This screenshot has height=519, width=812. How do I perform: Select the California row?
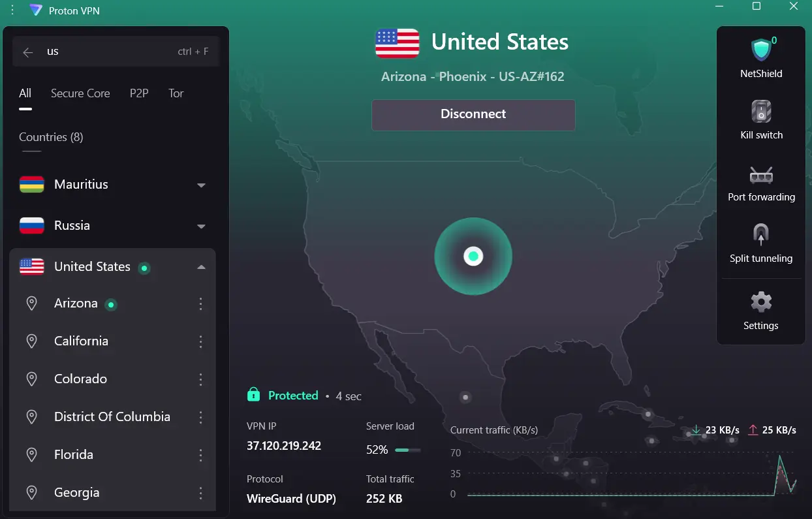pyautogui.click(x=112, y=341)
